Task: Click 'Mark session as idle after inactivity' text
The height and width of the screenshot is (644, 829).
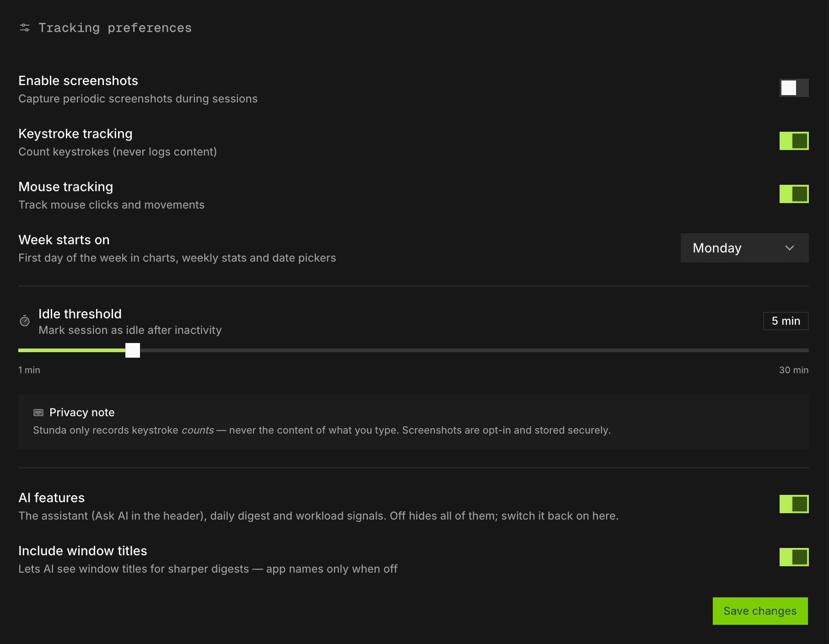Action: [130, 330]
